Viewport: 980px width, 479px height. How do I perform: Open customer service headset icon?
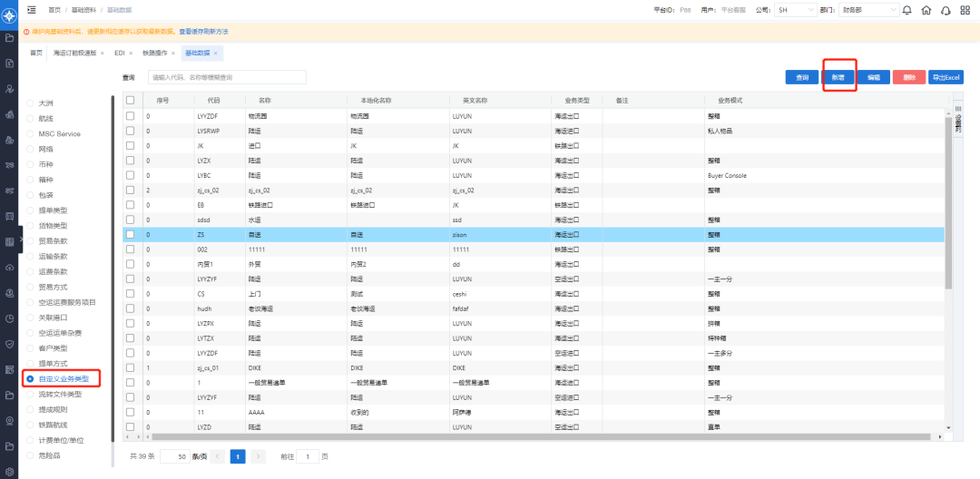946,11
